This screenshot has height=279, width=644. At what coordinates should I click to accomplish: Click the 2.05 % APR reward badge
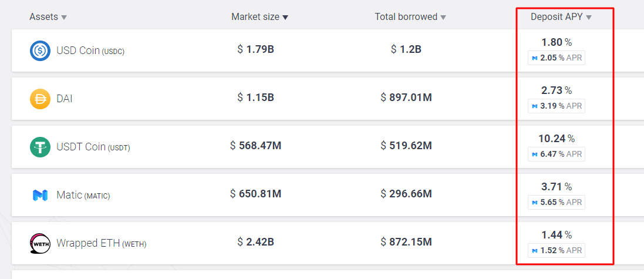click(557, 58)
